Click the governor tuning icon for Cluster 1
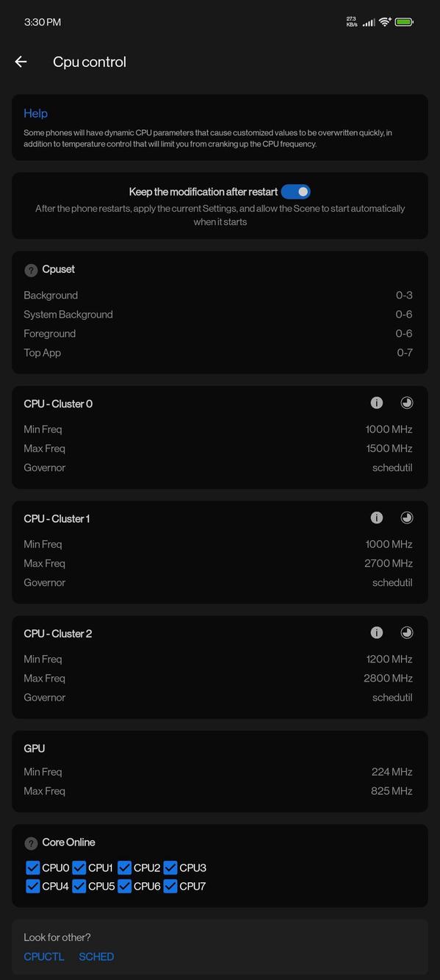This screenshot has height=980, width=440. coord(406,518)
